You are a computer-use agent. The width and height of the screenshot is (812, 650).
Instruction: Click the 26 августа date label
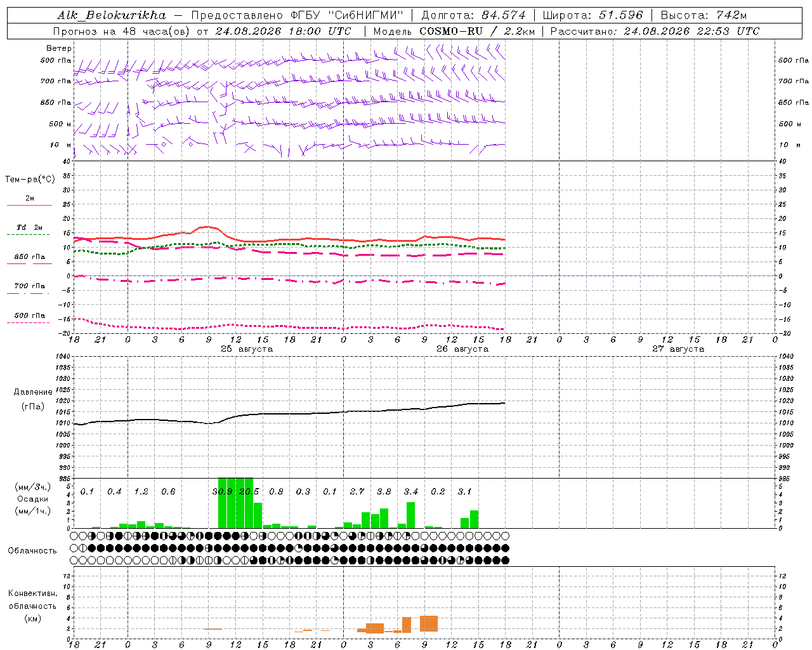462,349
